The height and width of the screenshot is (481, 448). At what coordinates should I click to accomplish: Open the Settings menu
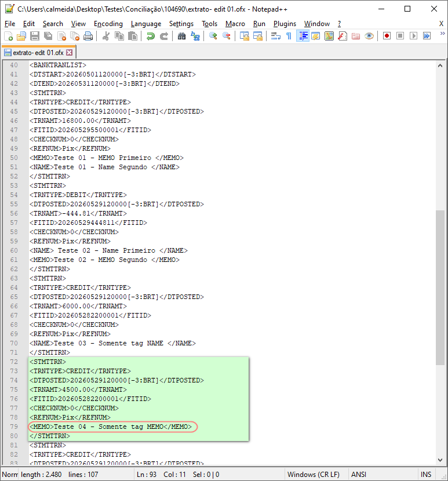(x=181, y=24)
